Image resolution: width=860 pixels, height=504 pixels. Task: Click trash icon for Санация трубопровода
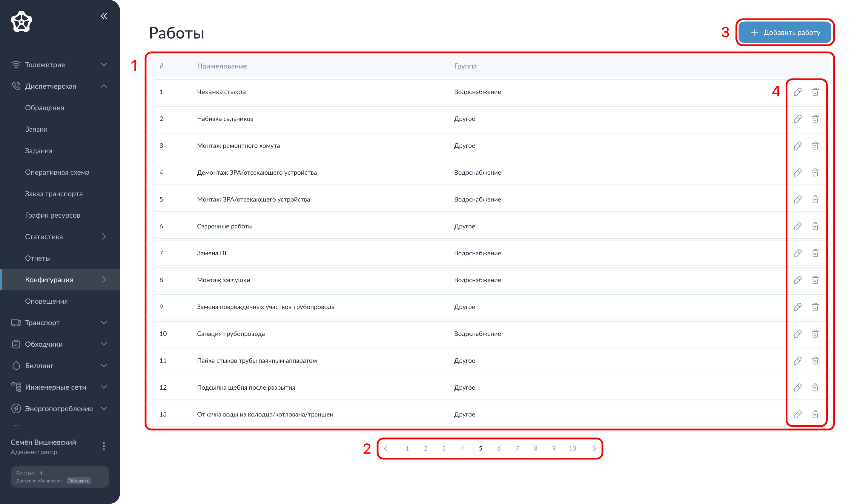pos(815,334)
